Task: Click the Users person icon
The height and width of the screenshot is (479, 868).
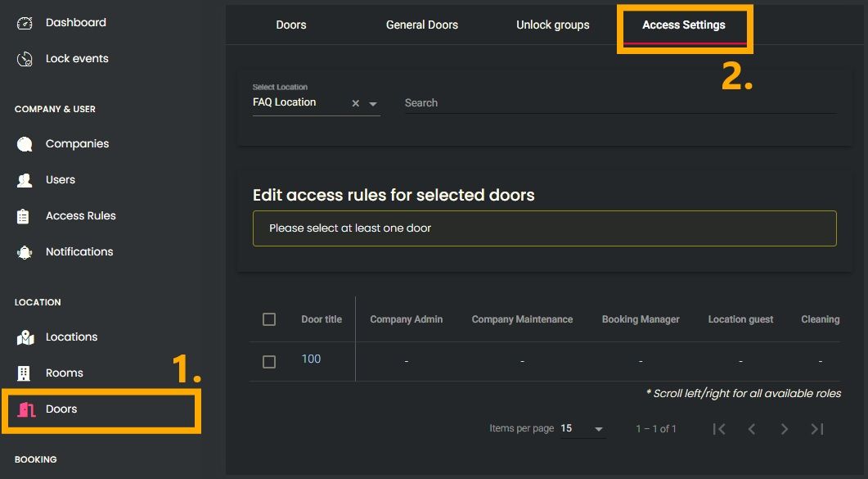Action: (25, 180)
